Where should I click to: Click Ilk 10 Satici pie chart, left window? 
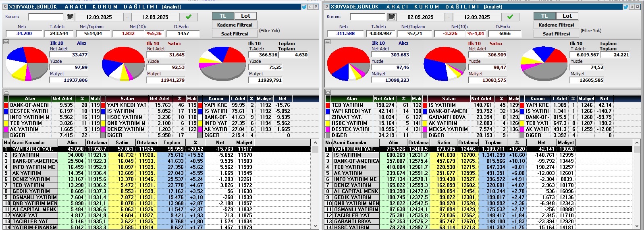123,63
